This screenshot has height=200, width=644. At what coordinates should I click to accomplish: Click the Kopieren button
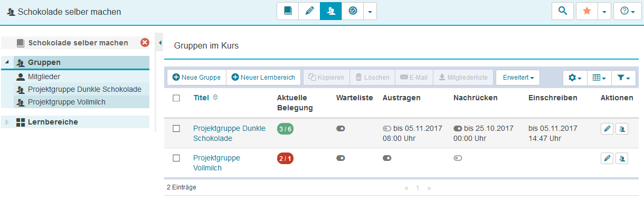coord(327,78)
